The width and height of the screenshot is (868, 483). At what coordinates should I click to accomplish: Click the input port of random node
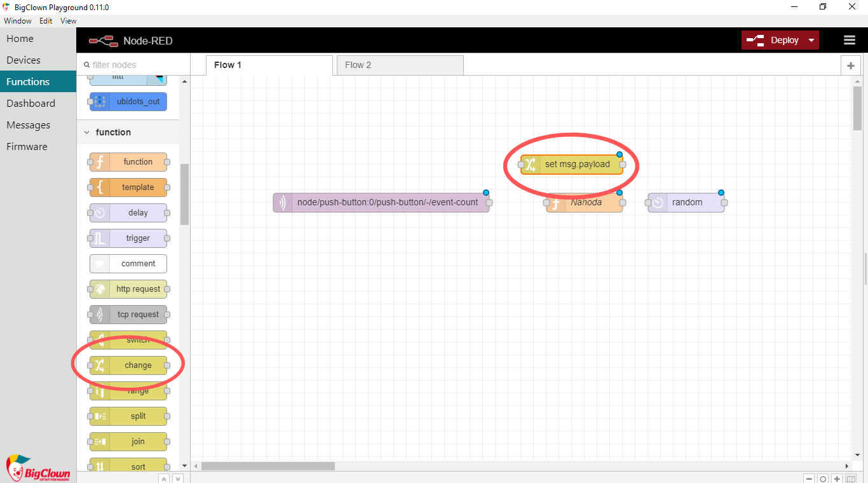(x=648, y=203)
